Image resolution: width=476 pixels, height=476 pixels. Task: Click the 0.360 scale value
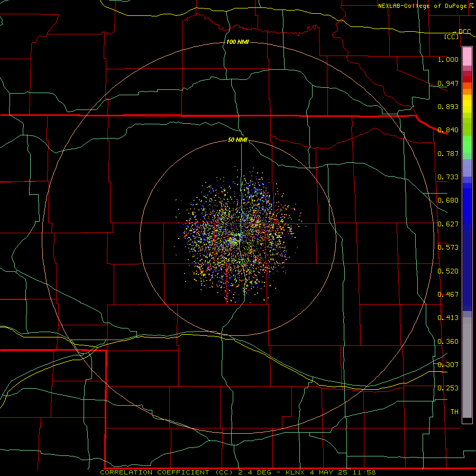448,342
